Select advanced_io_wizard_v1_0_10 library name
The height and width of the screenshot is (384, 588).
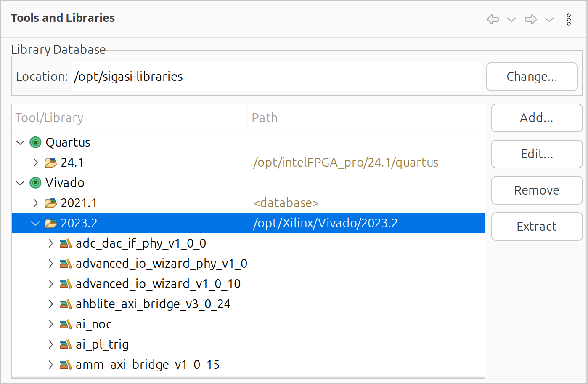click(x=158, y=284)
